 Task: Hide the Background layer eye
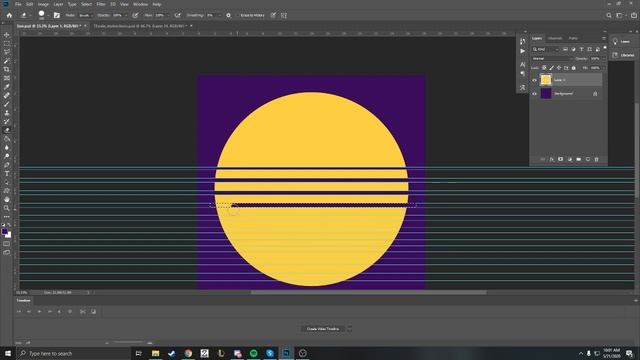(534, 94)
